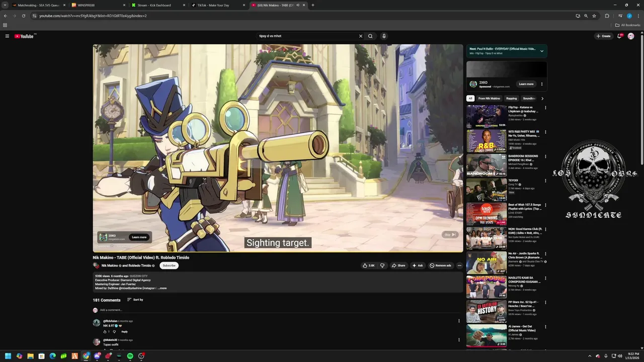Image resolution: width=644 pixels, height=362 pixels.
Task: Open 90'S R&B PARTY MIX thumbnail
Action: pos(487,141)
